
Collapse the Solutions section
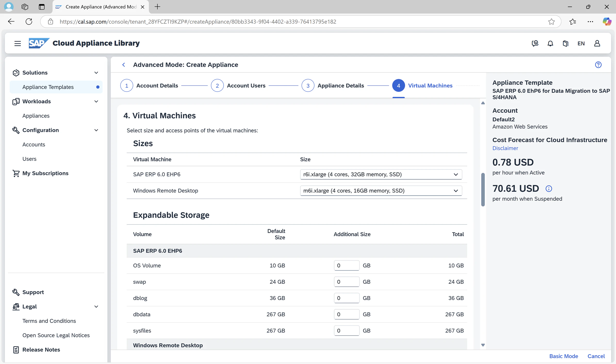(x=96, y=73)
